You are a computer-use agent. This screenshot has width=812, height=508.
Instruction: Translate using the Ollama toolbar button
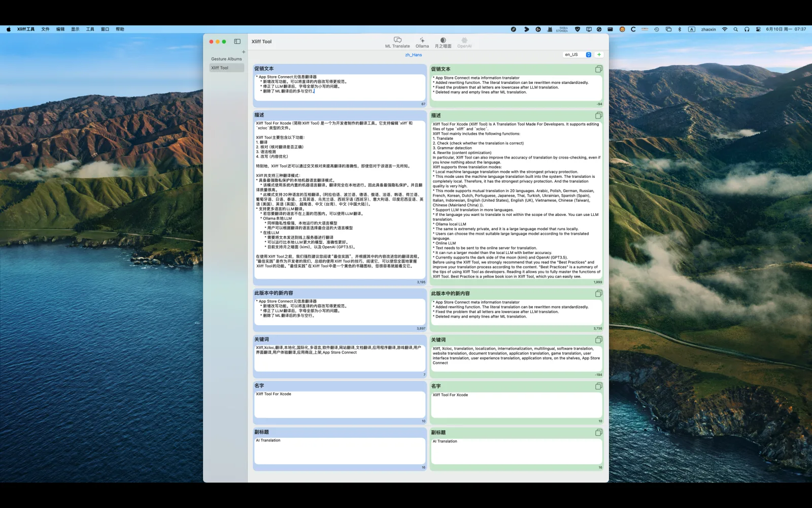422,43
